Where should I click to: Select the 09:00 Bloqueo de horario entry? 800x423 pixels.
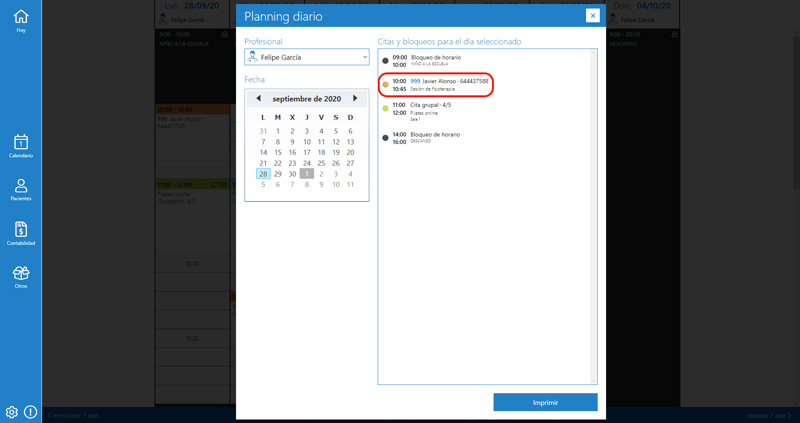(x=435, y=60)
